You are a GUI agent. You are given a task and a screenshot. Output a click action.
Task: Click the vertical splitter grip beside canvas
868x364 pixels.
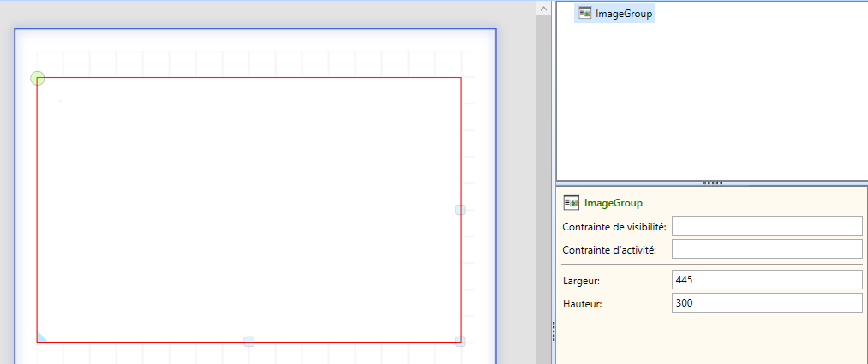pos(554,332)
